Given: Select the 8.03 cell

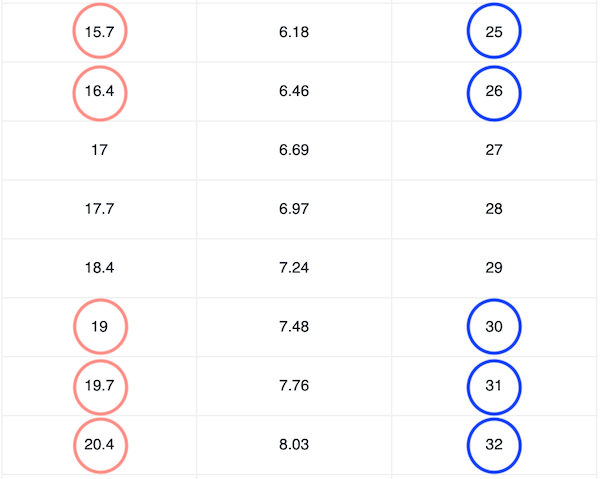Looking at the screenshot, I should point(294,445).
